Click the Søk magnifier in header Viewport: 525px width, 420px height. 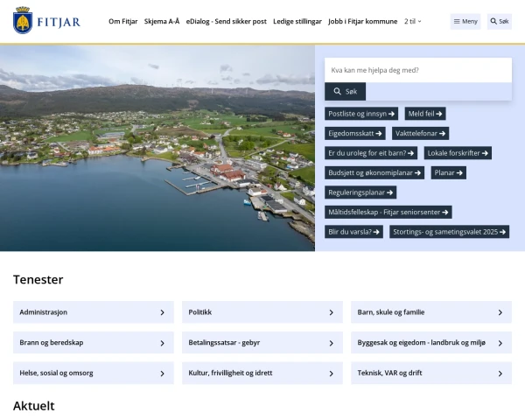coord(499,21)
